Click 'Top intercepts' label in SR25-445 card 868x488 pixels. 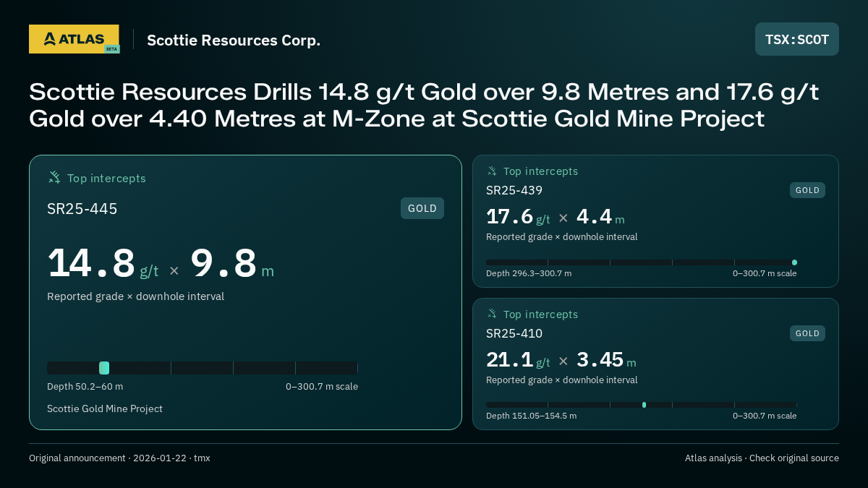tap(106, 178)
